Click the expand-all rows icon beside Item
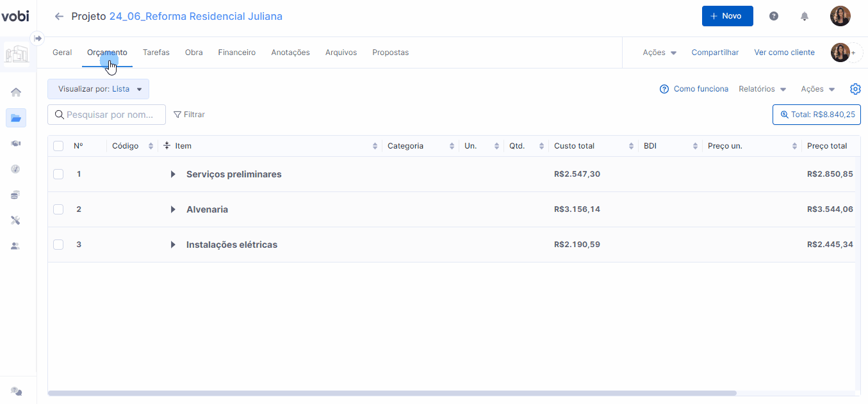Screen dimensions: 868x404 coord(167,146)
